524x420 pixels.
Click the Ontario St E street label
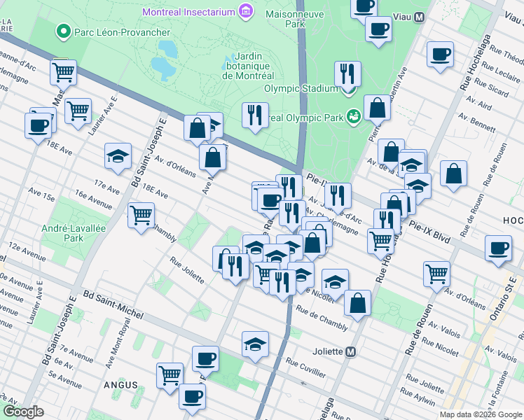coord(503,299)
